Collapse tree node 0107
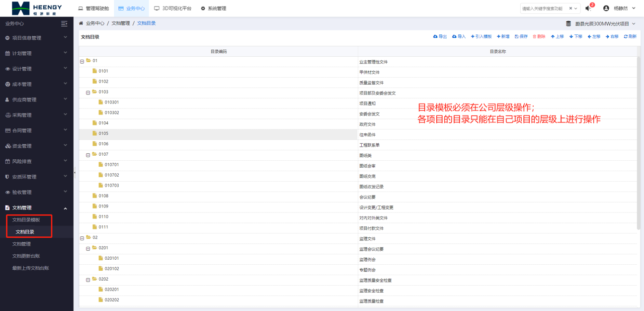Screen dimensions: 644x311 click(88, 155)
